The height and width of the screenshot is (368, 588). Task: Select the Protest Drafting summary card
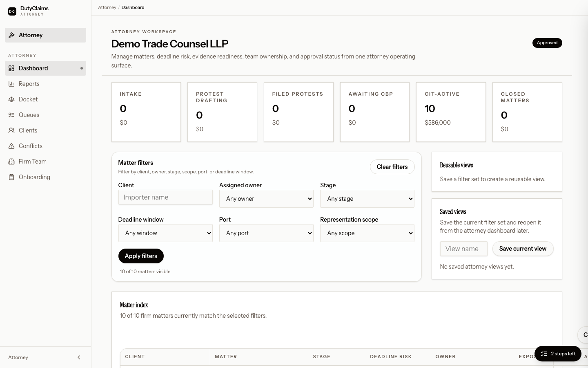222,112
